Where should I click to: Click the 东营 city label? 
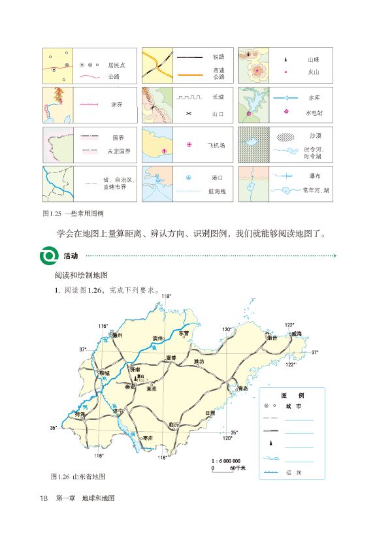click(184, 333)
